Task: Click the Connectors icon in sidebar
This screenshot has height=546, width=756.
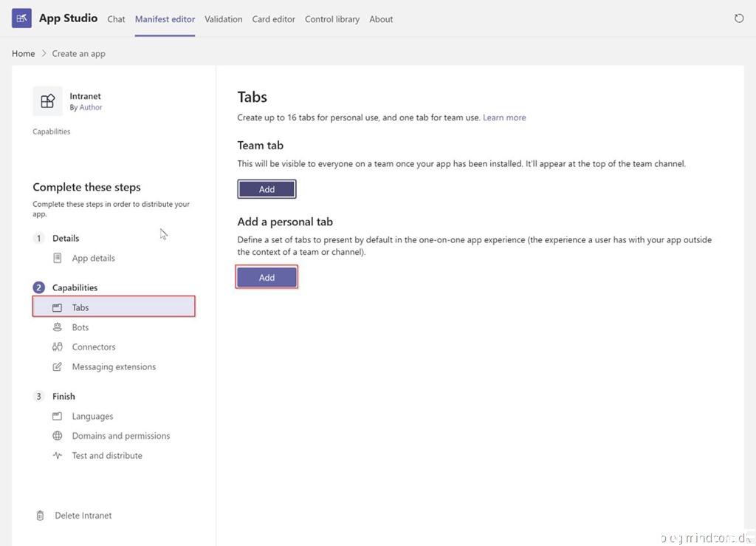Action: pyautogui.click(x=58, y=347)
